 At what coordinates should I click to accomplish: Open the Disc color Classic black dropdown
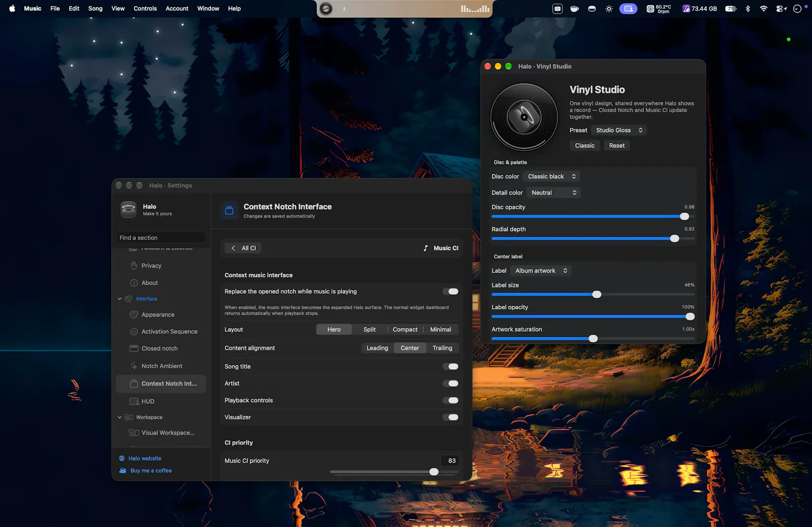click(x=552, y=177)
